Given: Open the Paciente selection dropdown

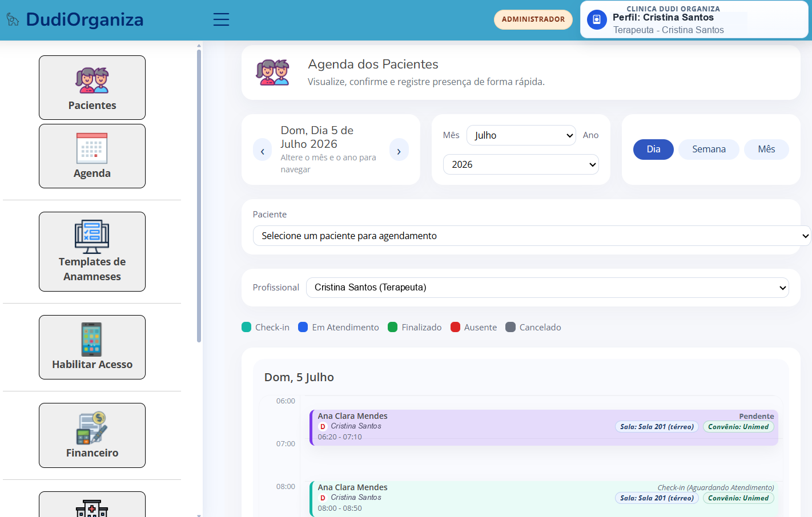Looking at the screenshot, I should 532,236.
